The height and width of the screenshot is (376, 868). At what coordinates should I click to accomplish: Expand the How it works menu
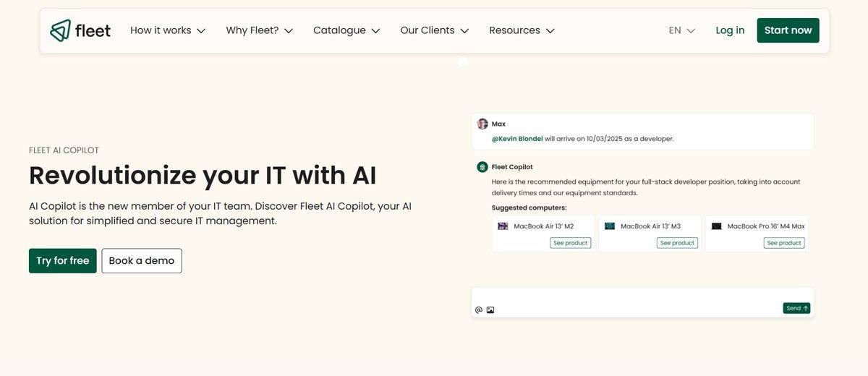click(x=168, y=30)
